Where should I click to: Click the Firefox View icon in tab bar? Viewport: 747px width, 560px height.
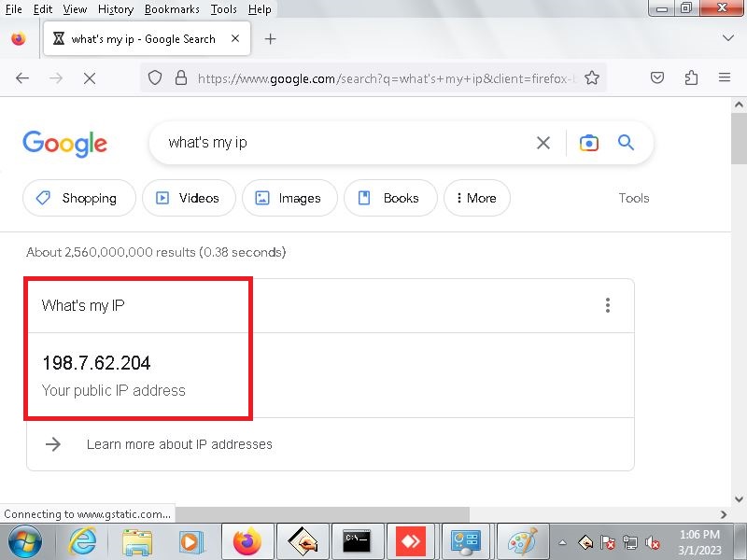point(19,39)
